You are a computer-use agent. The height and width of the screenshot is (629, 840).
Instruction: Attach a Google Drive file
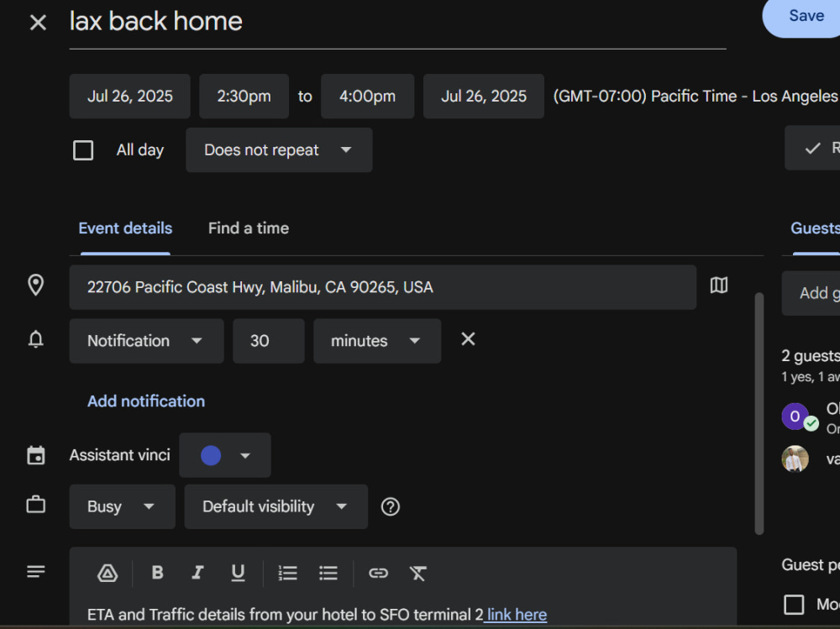point(108,574)
